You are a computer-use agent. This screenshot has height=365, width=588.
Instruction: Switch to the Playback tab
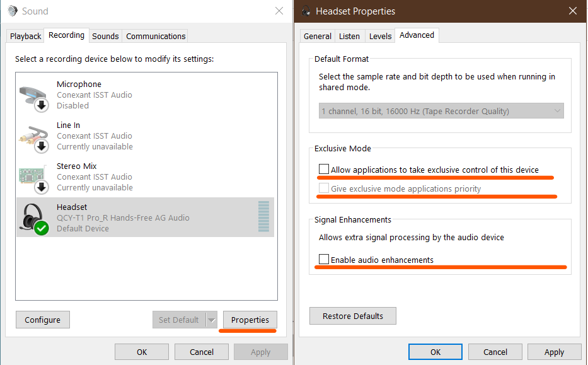click(x=26, y=36)
